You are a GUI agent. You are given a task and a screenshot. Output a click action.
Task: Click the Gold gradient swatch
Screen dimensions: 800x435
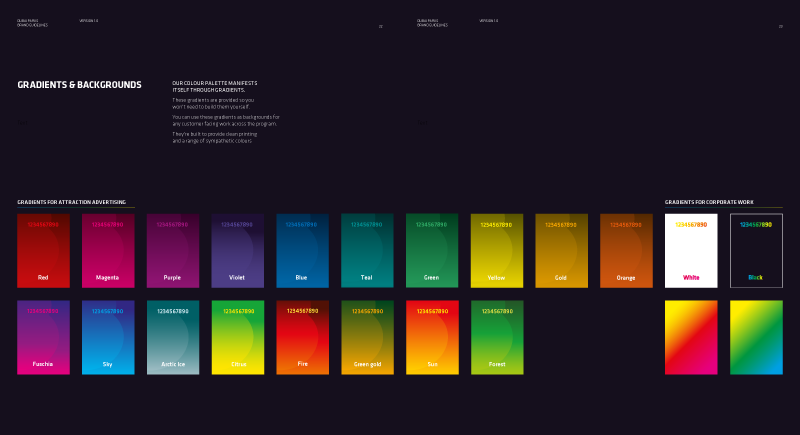[562, 251]
